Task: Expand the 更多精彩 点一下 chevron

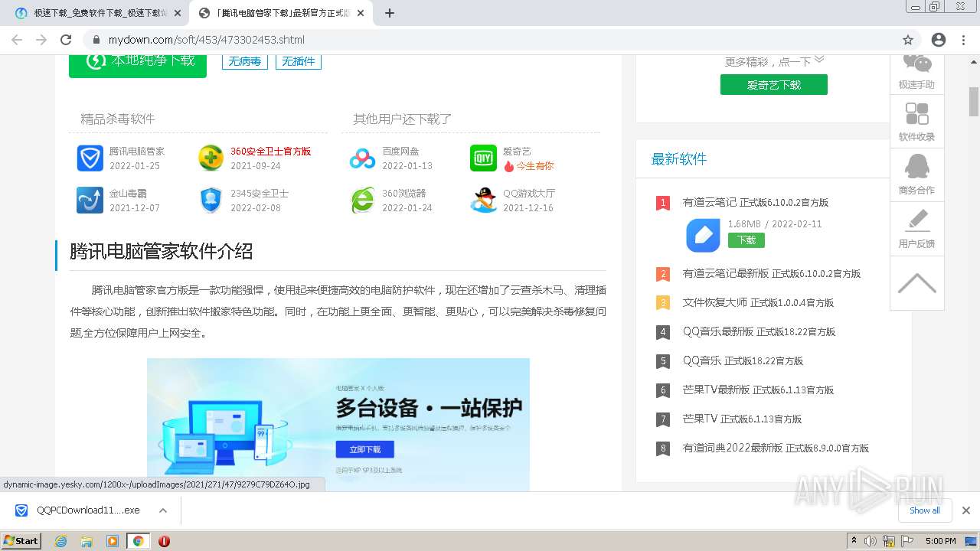Action: click(819, 59)
